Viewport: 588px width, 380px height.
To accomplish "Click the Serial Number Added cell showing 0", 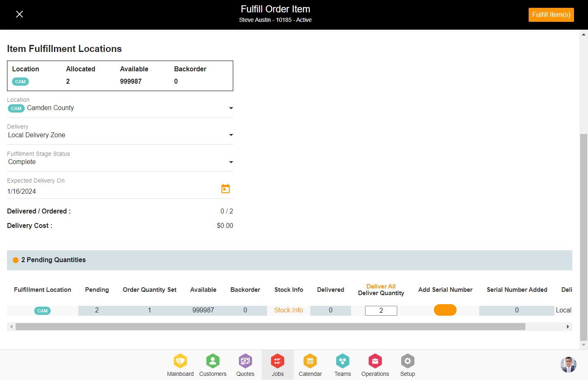I will (x=517, y=310).
